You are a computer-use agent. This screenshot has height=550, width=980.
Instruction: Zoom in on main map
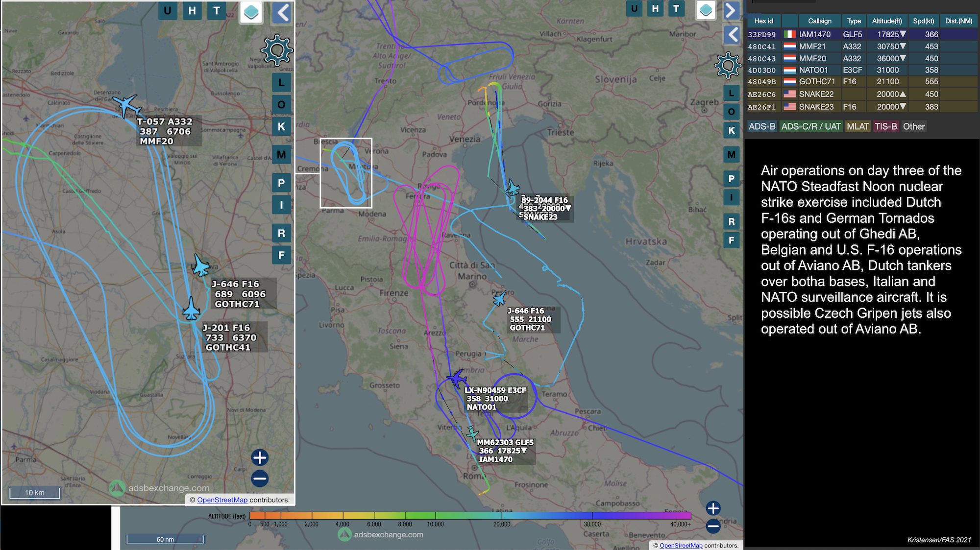(x=713, y=508)
